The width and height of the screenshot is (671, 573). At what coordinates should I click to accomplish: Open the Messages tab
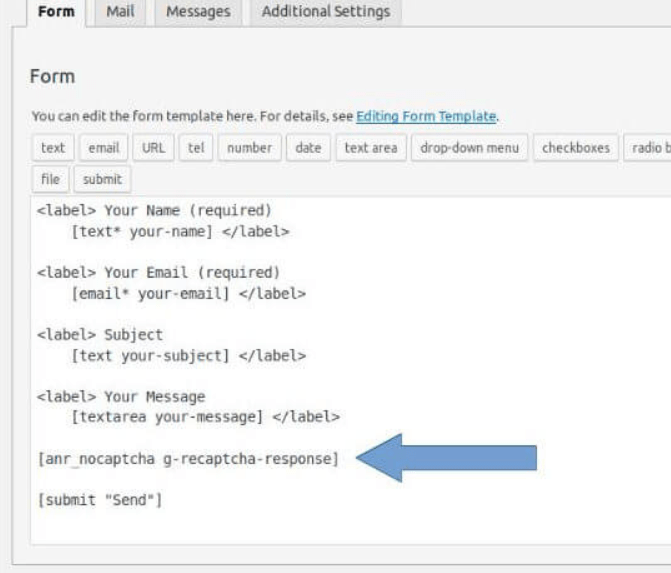pyautogui.click(x=198, y=12)
